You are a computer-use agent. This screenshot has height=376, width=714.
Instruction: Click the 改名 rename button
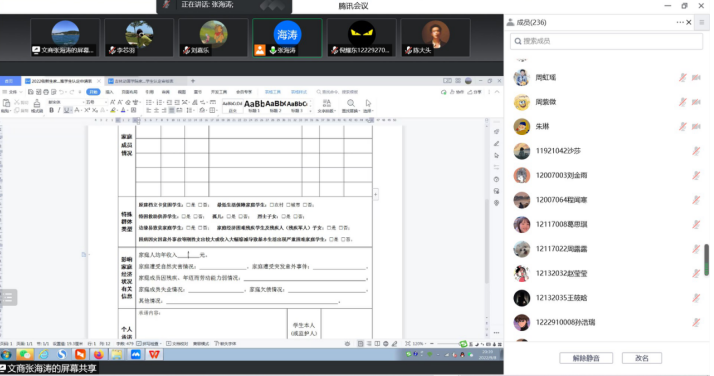(x=642, y=358)
